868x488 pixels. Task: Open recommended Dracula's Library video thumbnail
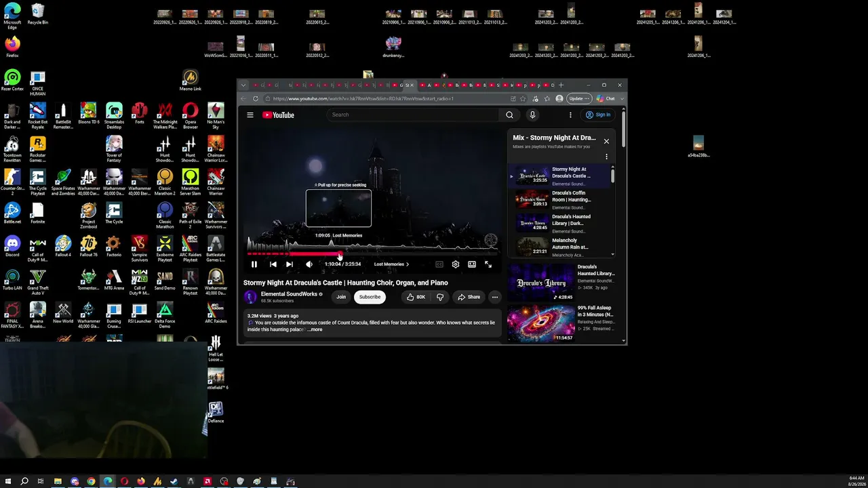click(541, 282)
